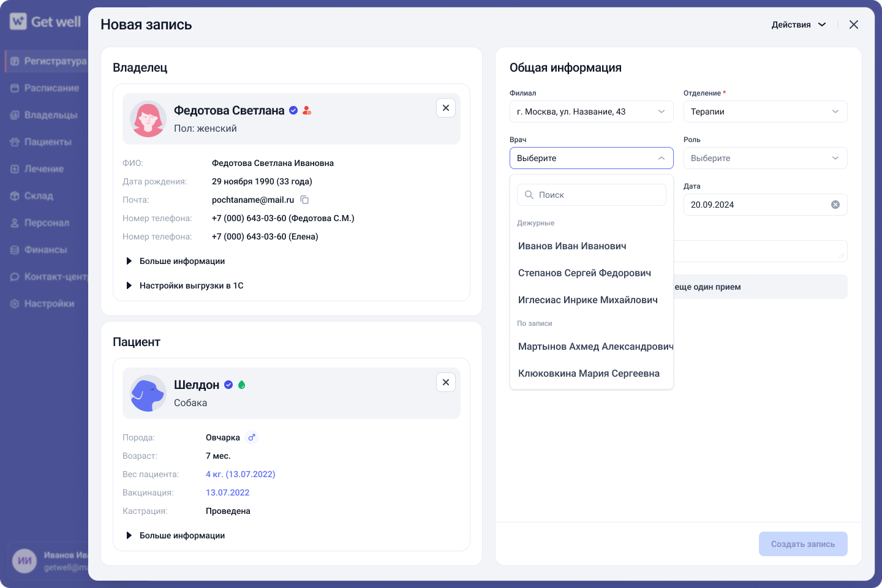The height and width of the screenshot is (588, 882).
Task: Select doctor Иванов Иван Иванович
Action: (x=592, y=246)
